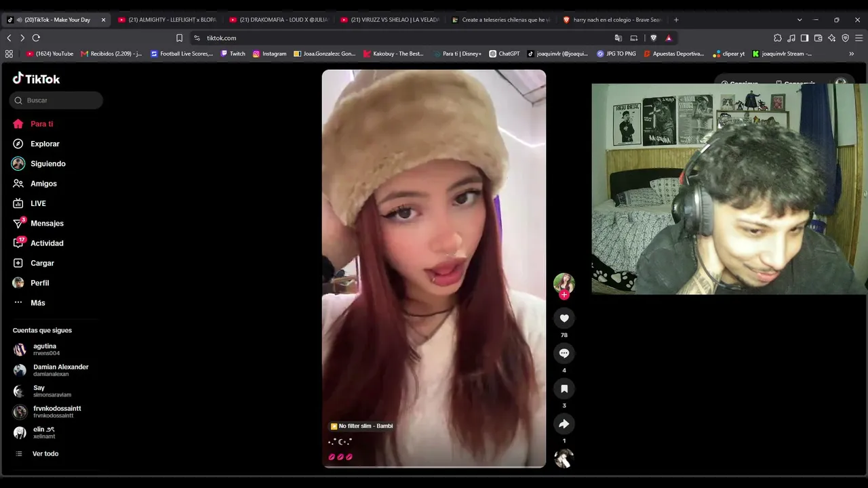This screenshot has height=488, width=868.
Task: Expand the hidden bookmarks overflow chevron
Action: [852, 54]
